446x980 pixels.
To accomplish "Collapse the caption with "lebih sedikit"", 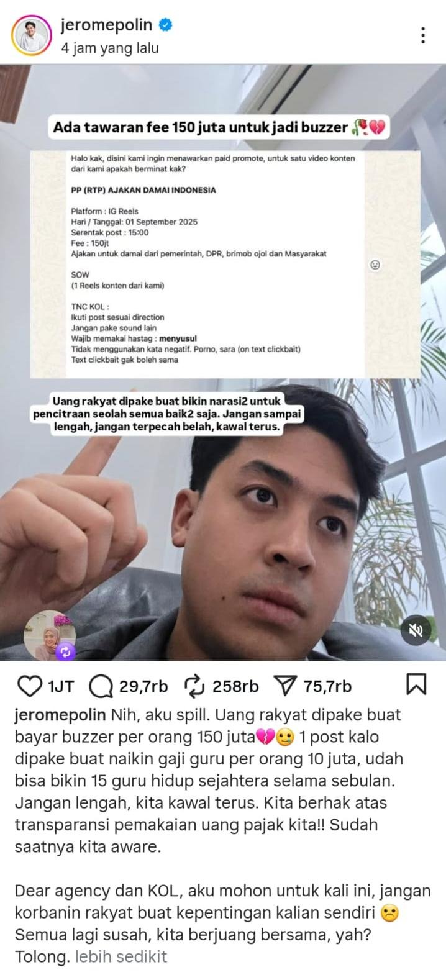I will (121, 956).
